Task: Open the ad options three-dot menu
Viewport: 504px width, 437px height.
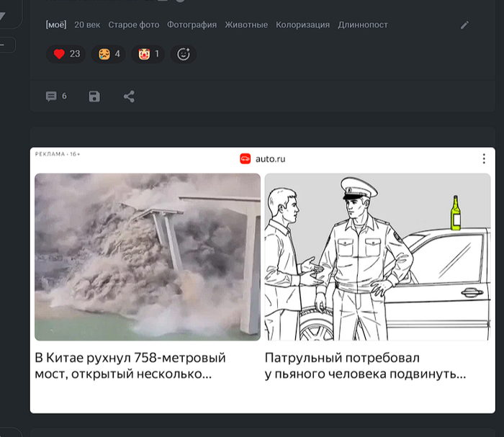Action: (484, 158)
